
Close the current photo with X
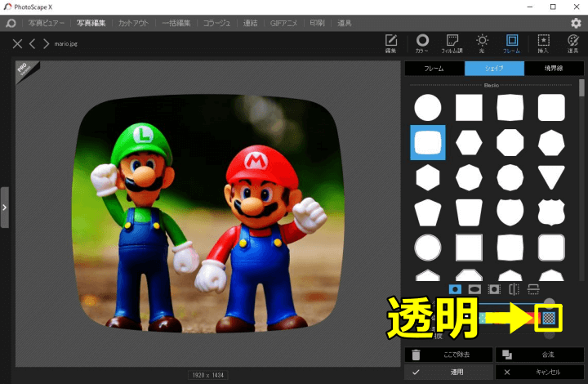[x=17, y=44]
